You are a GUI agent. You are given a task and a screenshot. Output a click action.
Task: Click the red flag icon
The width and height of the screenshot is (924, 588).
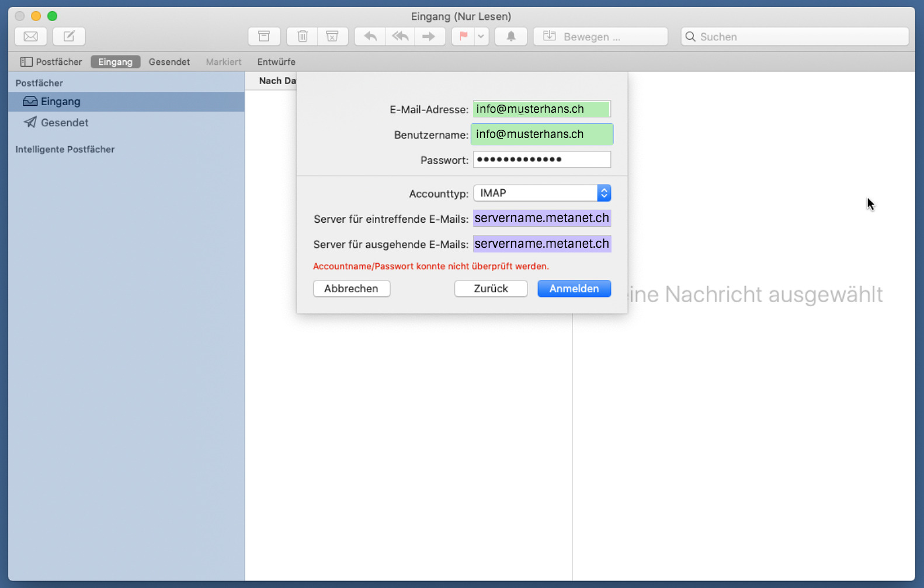click(463, 36)
